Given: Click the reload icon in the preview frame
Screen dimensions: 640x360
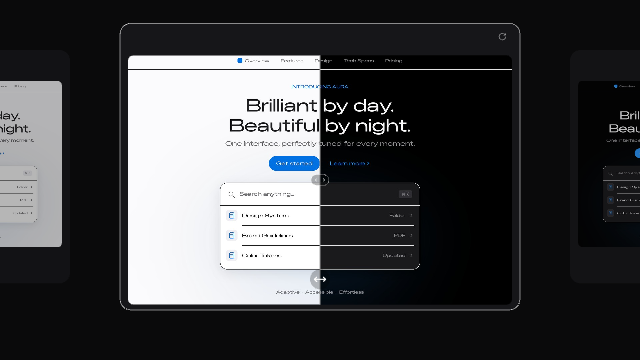Looking at the screenshot, I should pyautogui.click(x=502, y=37).
